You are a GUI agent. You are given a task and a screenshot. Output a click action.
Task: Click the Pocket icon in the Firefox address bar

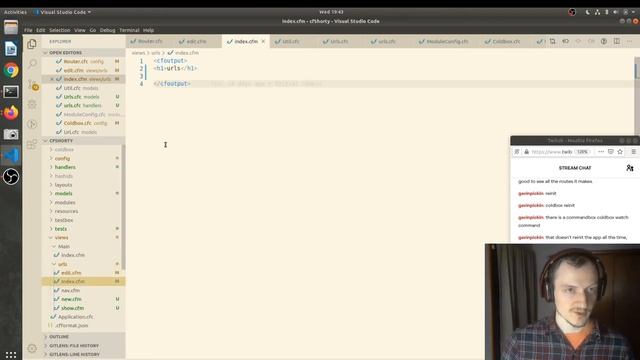[611, 151]
